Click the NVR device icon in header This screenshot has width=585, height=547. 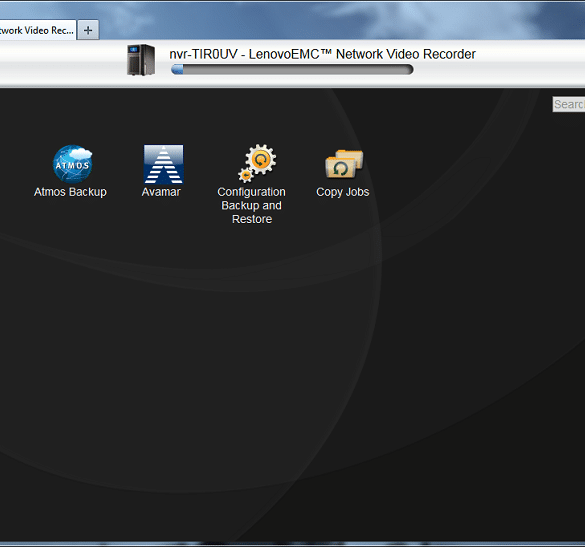coord(141,60)
